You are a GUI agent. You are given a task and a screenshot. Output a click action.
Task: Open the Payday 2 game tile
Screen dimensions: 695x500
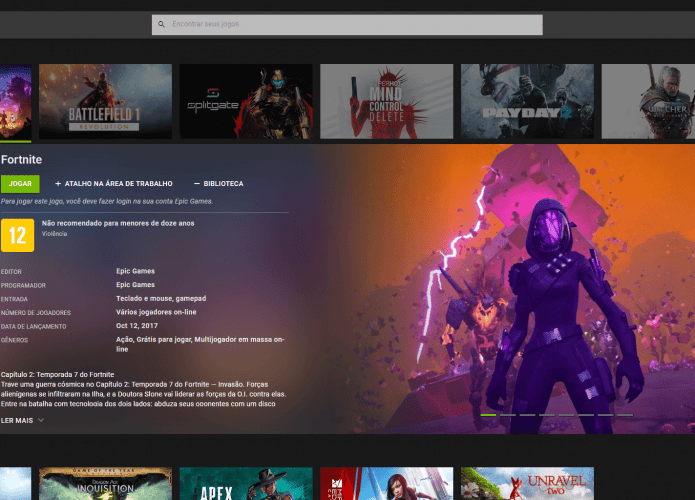527,102
